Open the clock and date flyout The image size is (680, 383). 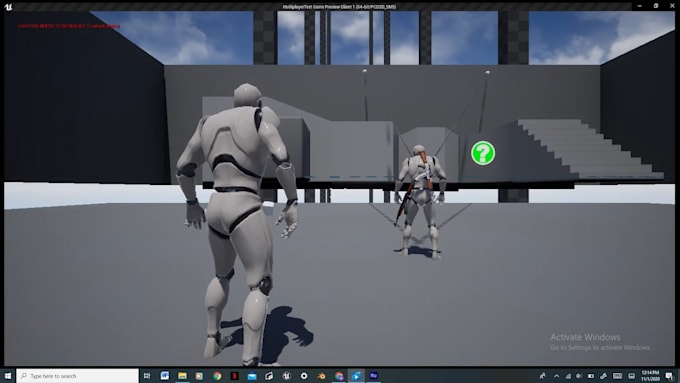click(651, 376)
